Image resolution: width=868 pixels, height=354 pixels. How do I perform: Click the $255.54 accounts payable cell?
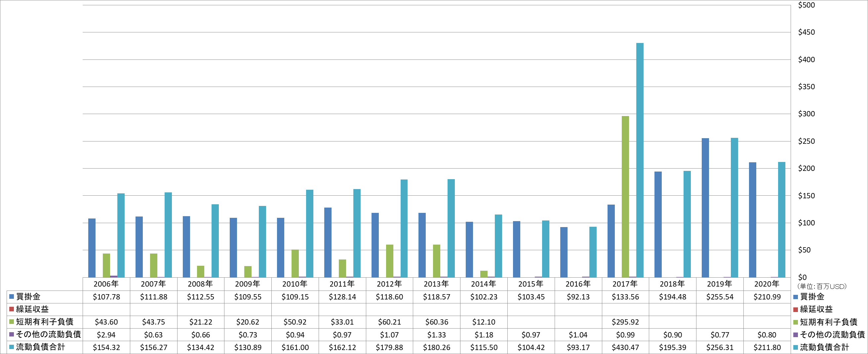coord(719,297)
